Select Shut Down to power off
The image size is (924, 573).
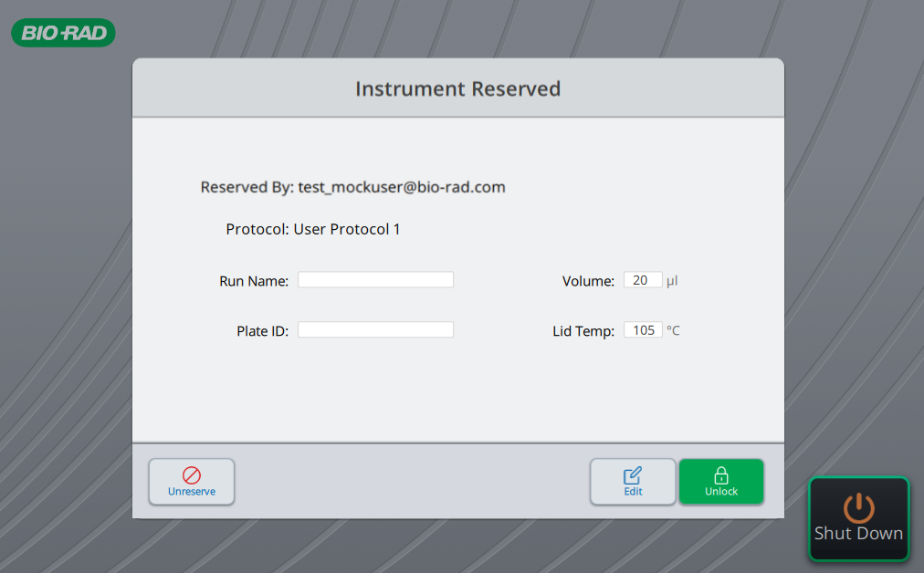click(x=857, y=519)
